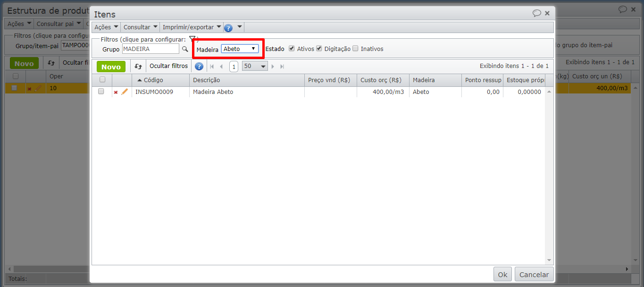Toggle the Digitação checkbox
644x287 pixels.
click(319, 48)
